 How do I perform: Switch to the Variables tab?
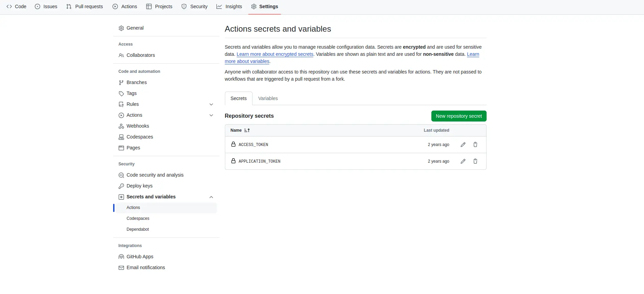[x=268, y=98]
